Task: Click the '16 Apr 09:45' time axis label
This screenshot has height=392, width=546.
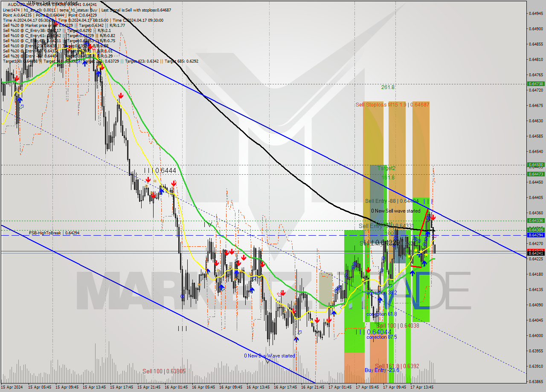Action: [x=230, y=387]
